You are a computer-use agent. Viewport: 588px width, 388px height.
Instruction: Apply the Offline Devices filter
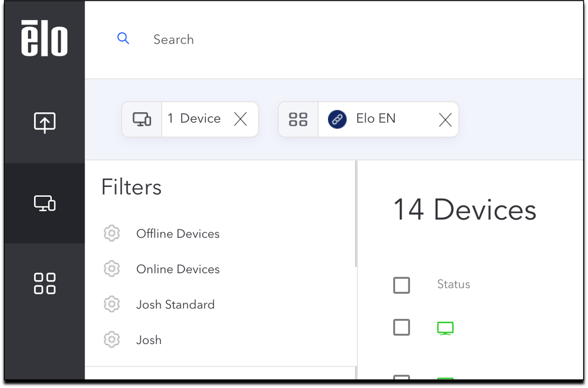click(178, 234)
